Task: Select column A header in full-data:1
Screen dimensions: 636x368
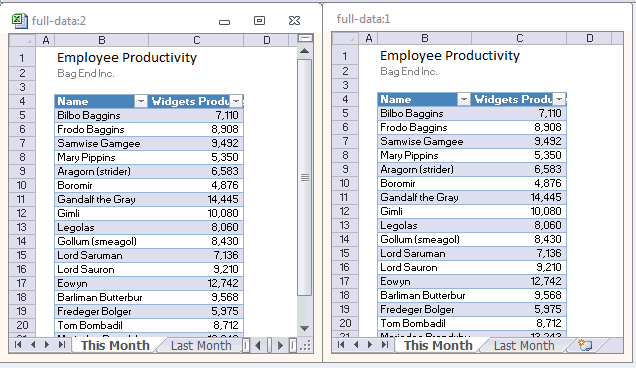Action: pyautogui.click(x=368, y=38)
